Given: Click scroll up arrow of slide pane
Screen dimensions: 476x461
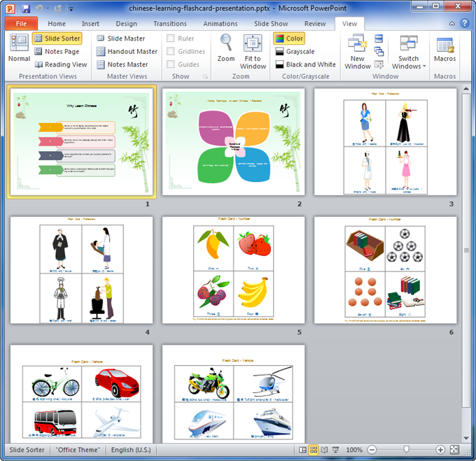Looking at the screenshot, I should click(466, 89).
